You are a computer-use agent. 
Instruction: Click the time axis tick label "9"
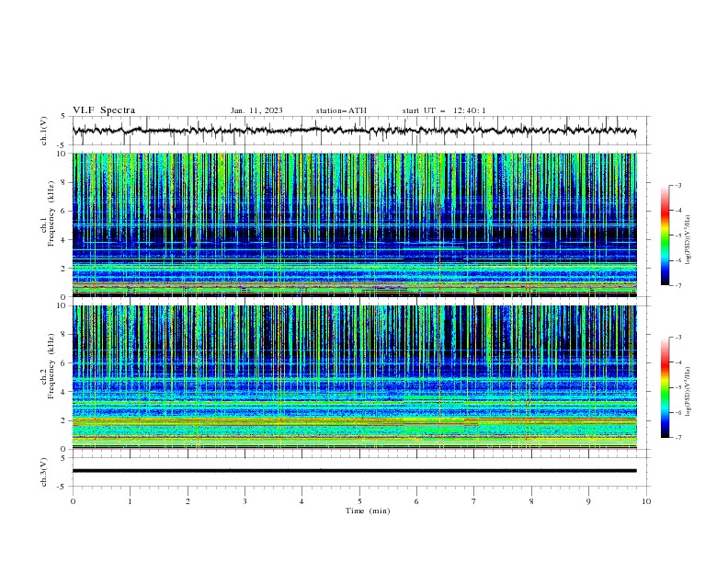(x=588, y=501)
